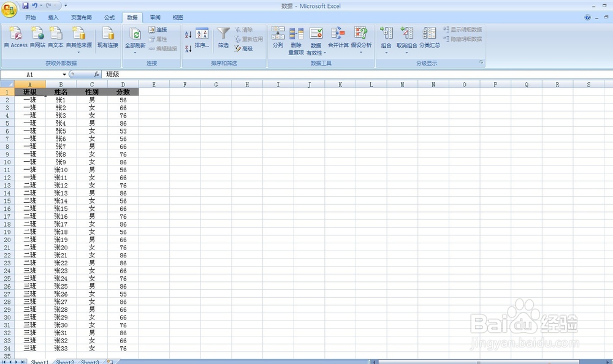Open the custom sort dialog (排序)
The image size is (613, 364).
[x=202, y=37]
